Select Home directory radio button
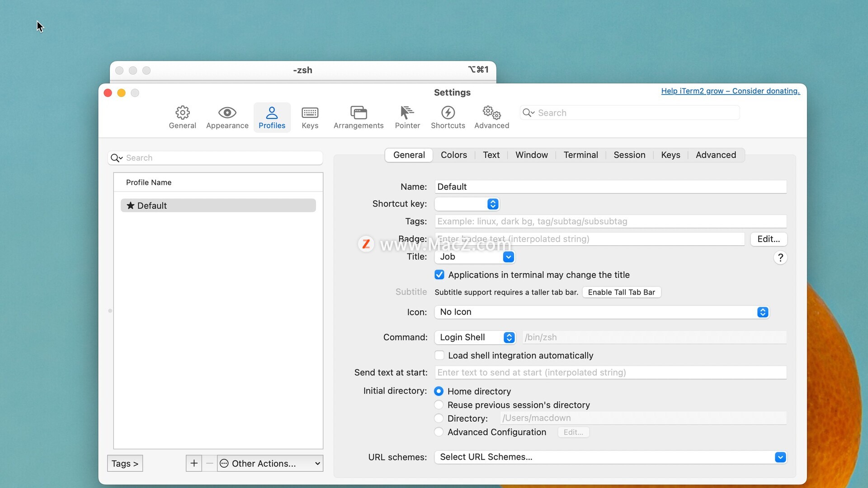Image resolution: width=868 pixels, height=488 pixels. click(439, 391)
